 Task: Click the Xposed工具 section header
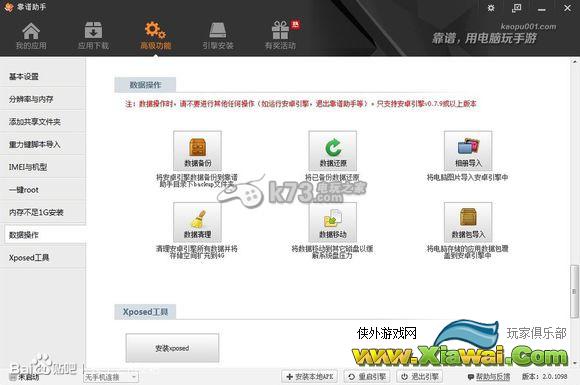145,312
